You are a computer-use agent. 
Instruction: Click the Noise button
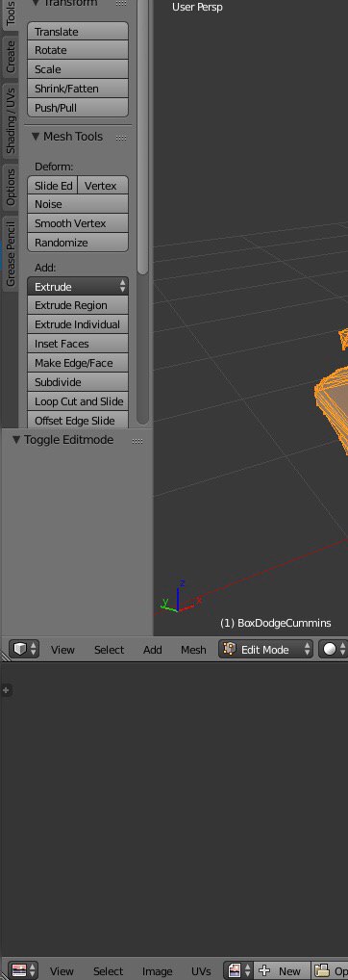coord(78,204)
